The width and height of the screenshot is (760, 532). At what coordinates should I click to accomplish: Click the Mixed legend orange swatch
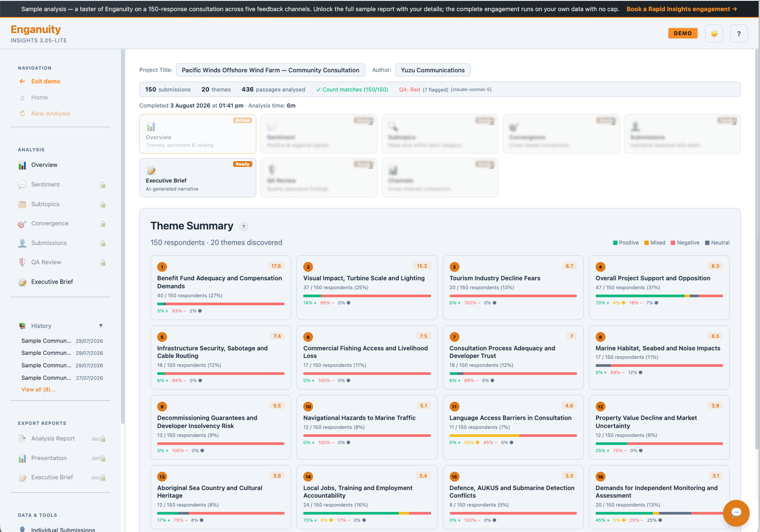coord(647,243)
